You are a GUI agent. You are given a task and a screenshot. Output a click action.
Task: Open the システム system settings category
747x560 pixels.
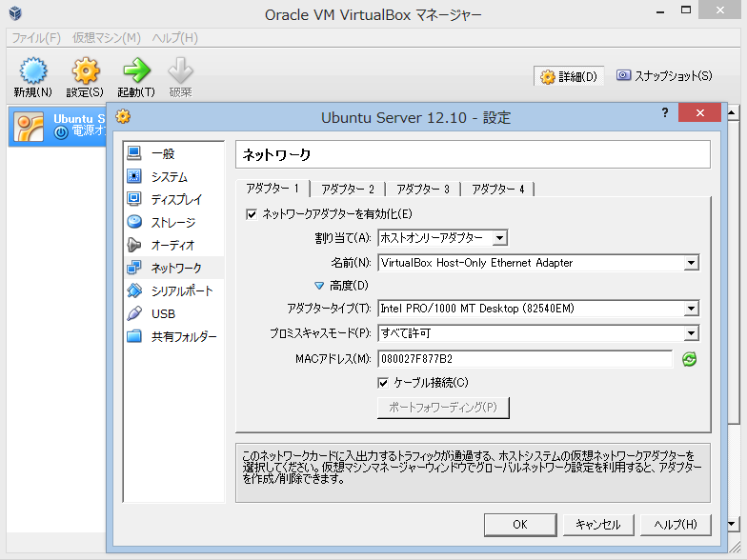coord(173,177)
